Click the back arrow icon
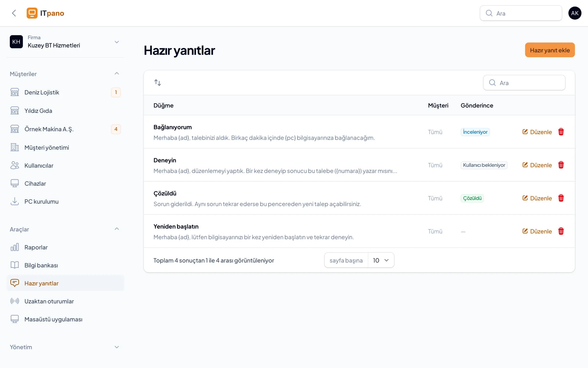The image size is (588, 368). click(14, 13)
